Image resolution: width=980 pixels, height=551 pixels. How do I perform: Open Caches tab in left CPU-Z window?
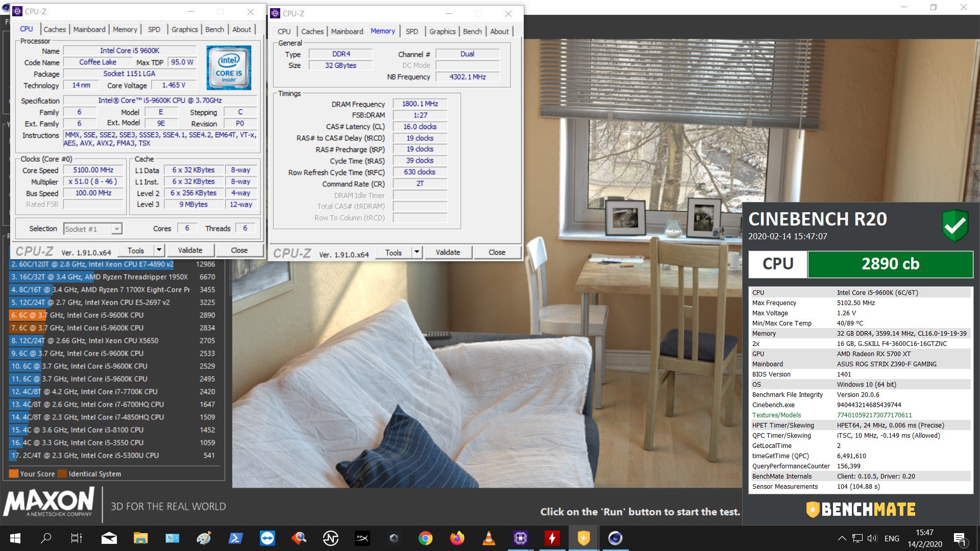55,29
